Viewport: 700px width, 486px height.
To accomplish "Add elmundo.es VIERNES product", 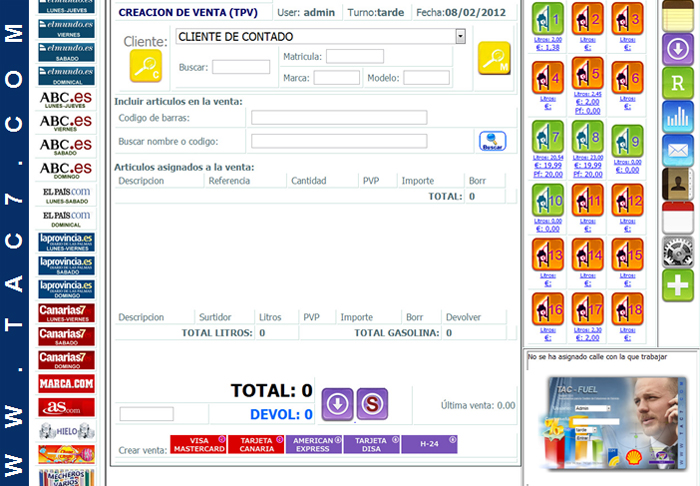I will tap(67, 29).
